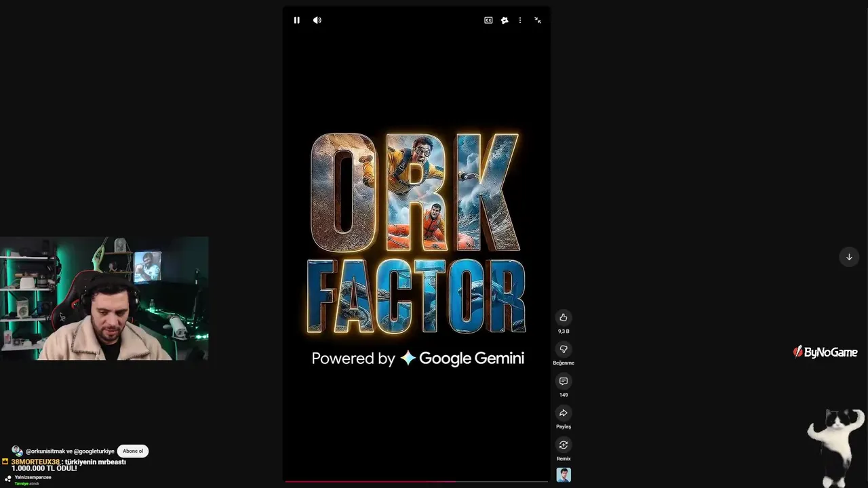The height and width of the screenshot is (488, 868).
Task: Click the Powered by Google Gemini text
Action: 418,359
